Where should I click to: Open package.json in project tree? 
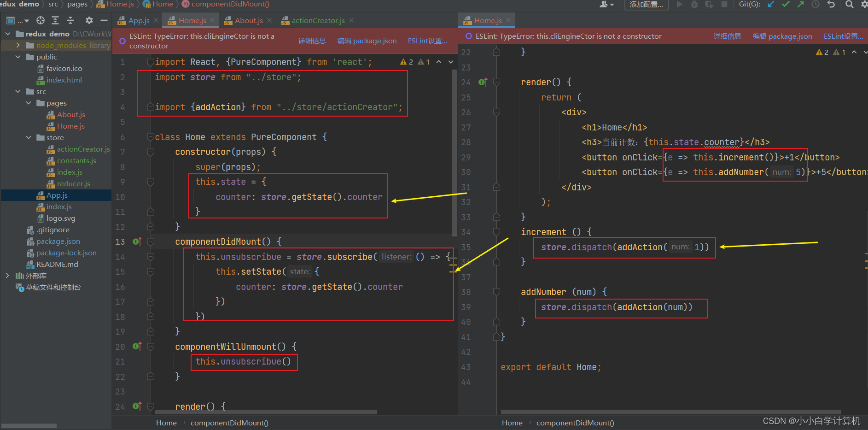tap(53, 241)
